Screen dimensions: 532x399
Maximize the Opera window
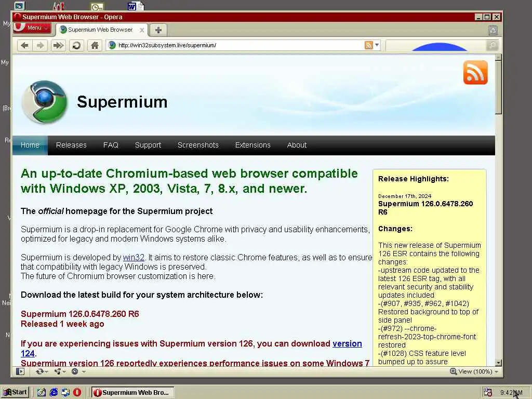(x=487, y=17)
